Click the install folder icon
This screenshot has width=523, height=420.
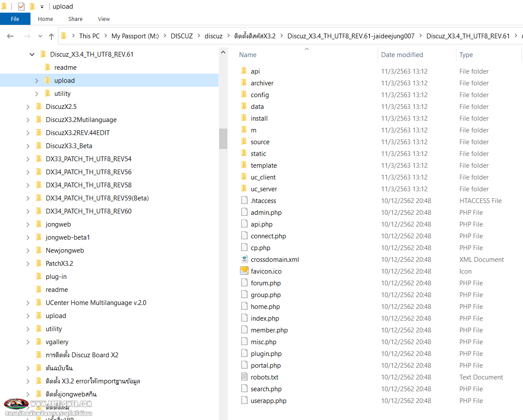(244, 118)
